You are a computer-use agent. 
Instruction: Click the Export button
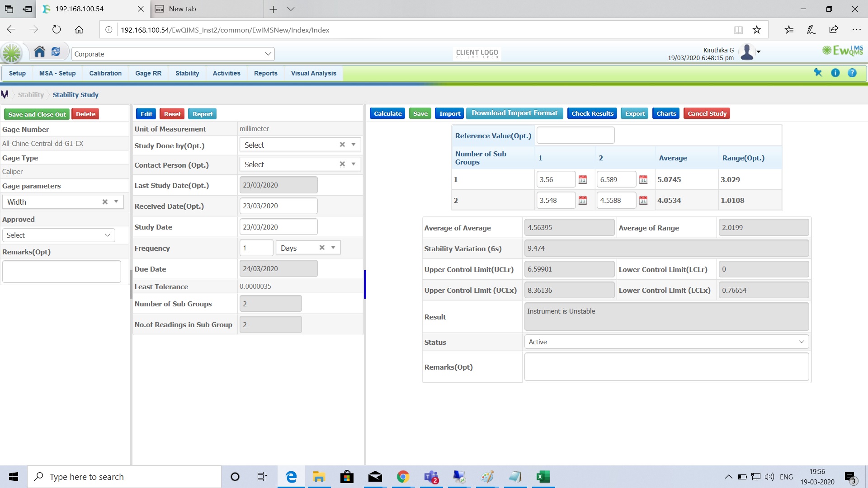[x=635, y=113]
